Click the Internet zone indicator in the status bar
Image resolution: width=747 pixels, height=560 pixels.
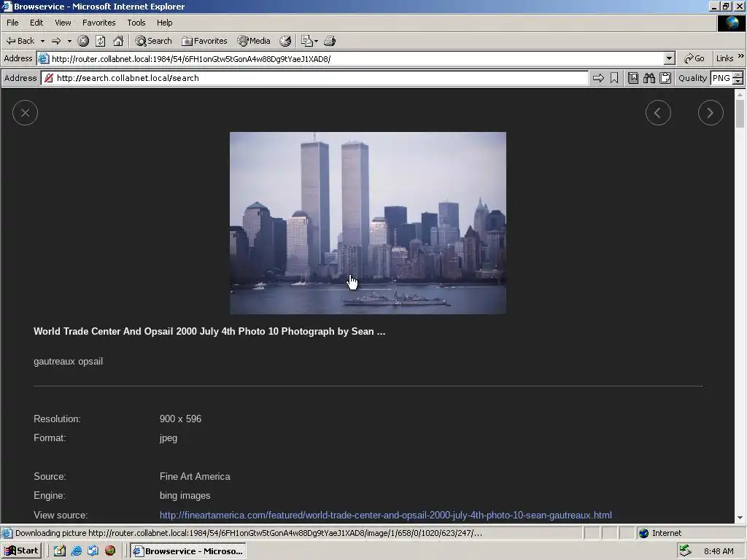[x=659, y=533]
